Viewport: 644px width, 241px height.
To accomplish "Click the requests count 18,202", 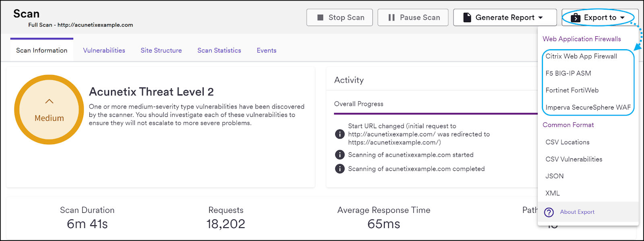I will pos(226,224).
